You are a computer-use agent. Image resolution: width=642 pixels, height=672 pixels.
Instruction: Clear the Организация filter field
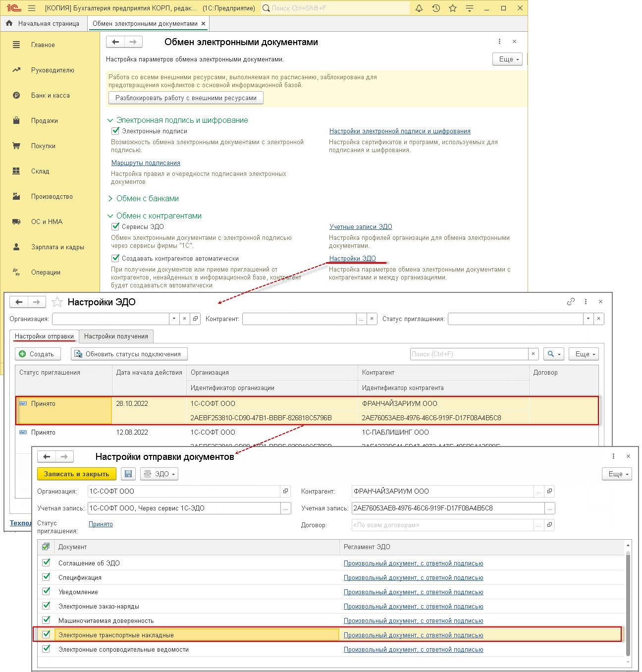coord(184,319)
